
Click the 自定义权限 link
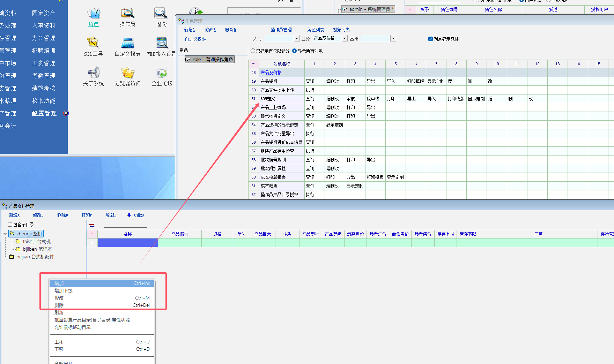click(x=195, y=39)
